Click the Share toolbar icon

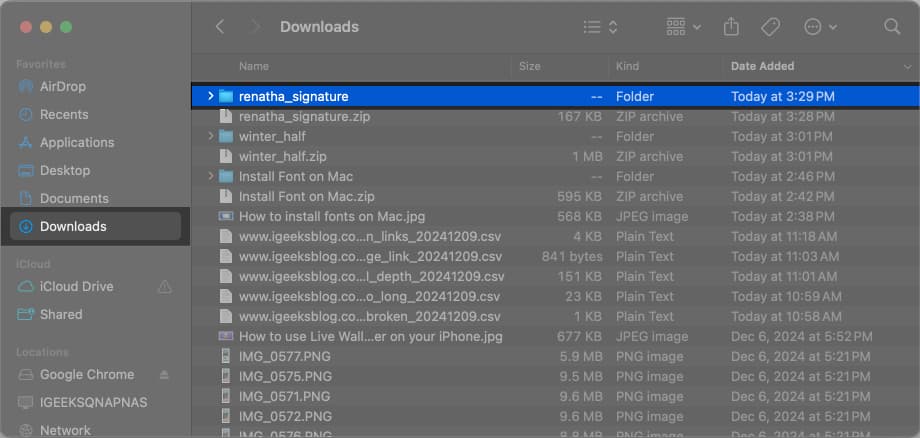[x=731, y=27]
